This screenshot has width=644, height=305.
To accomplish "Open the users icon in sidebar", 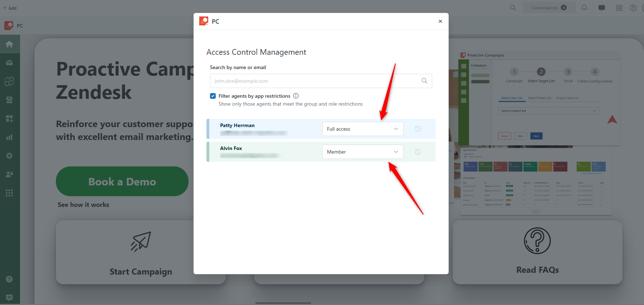I will (x=9, y=174).
